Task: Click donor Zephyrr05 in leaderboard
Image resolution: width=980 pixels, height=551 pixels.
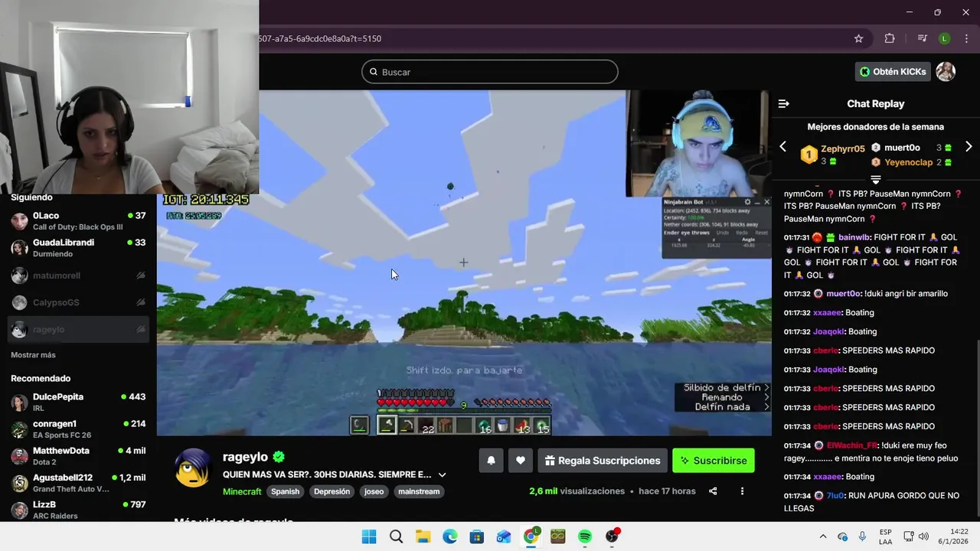Action: click(842, 148)
